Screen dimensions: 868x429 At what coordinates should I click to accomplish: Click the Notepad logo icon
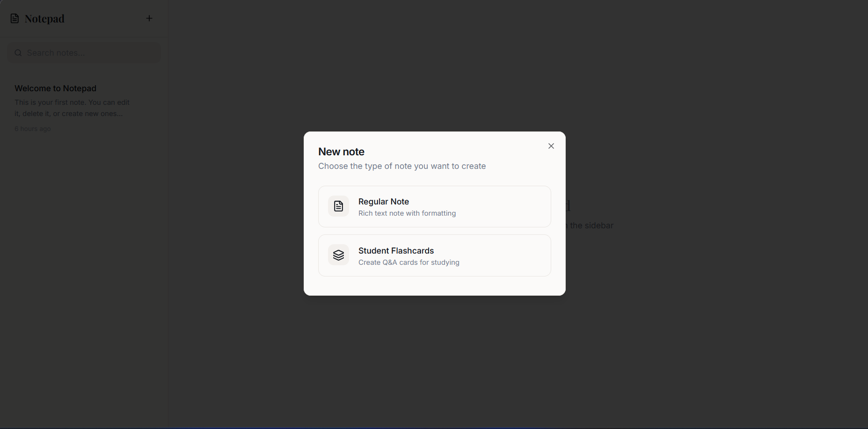(x=15, y=19)
